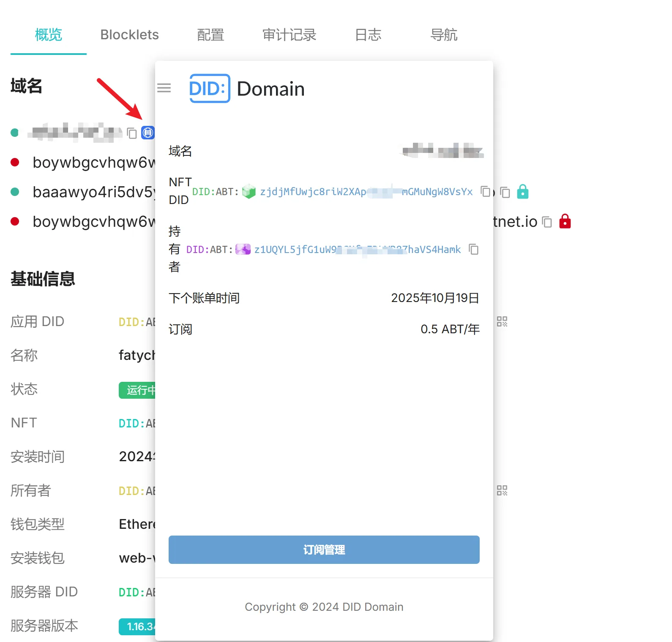672x642 pixels.
Task: Click the 订阅管理 button
Action: (x=324, y=550)
